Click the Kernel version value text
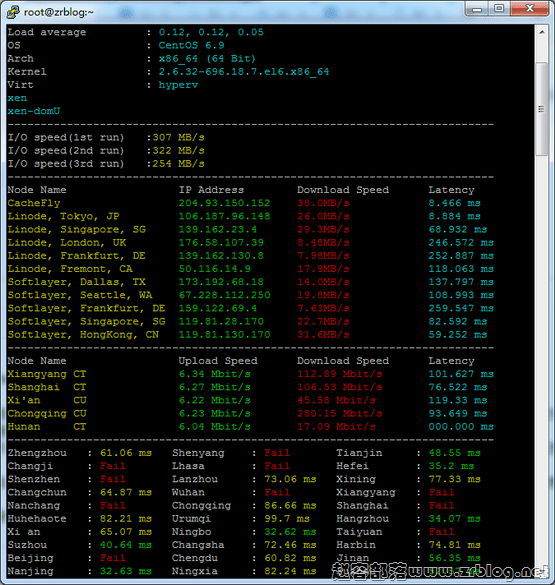The width and height of the screenshot is (555, 585). click(244, 72)
